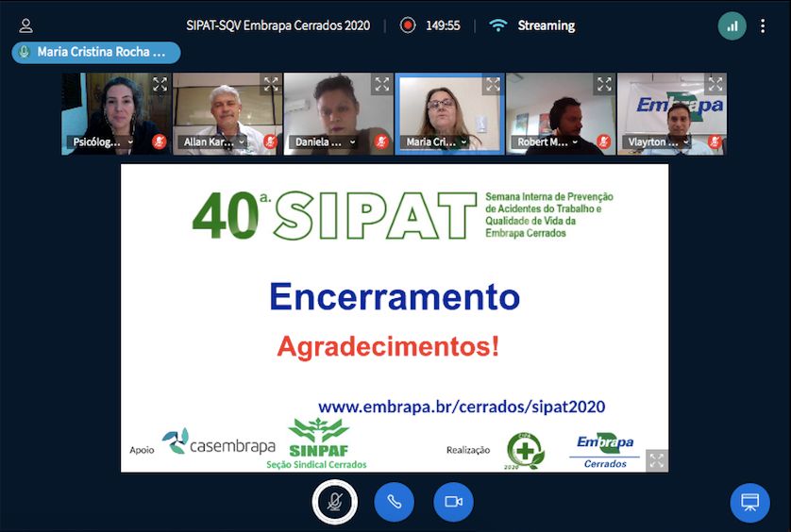Open the presentation screen button
The height and width of the screenshot is (532, 791).
(x=749, y=502)
